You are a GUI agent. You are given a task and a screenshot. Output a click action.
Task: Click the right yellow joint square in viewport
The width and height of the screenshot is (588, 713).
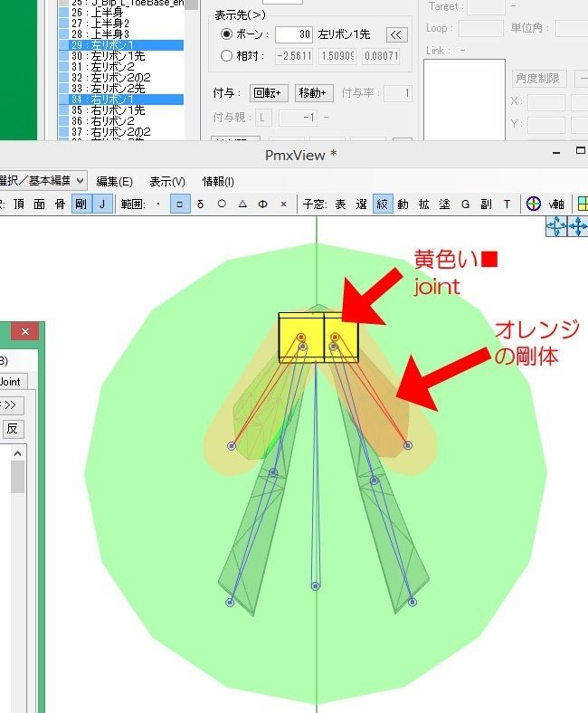(x=341, y=337)
